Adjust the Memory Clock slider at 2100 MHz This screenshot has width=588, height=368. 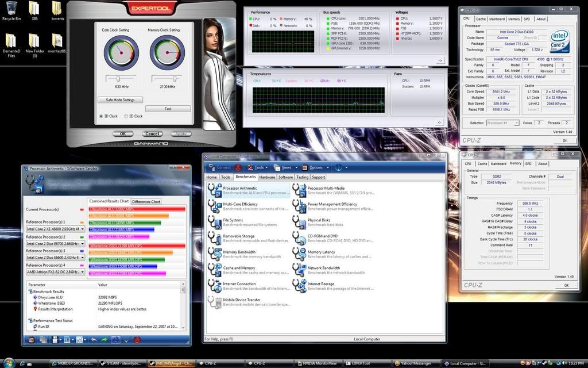coord(175,79)
